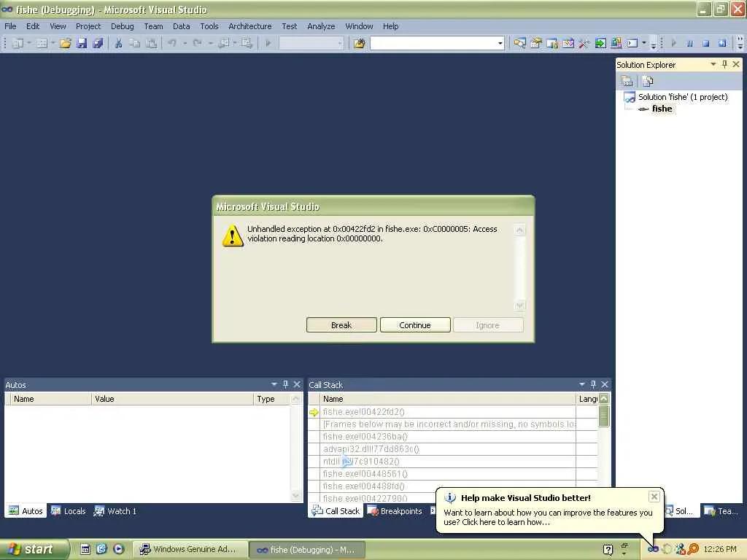Open Windows Genuine Advantage taskbar item

[189, 550]
